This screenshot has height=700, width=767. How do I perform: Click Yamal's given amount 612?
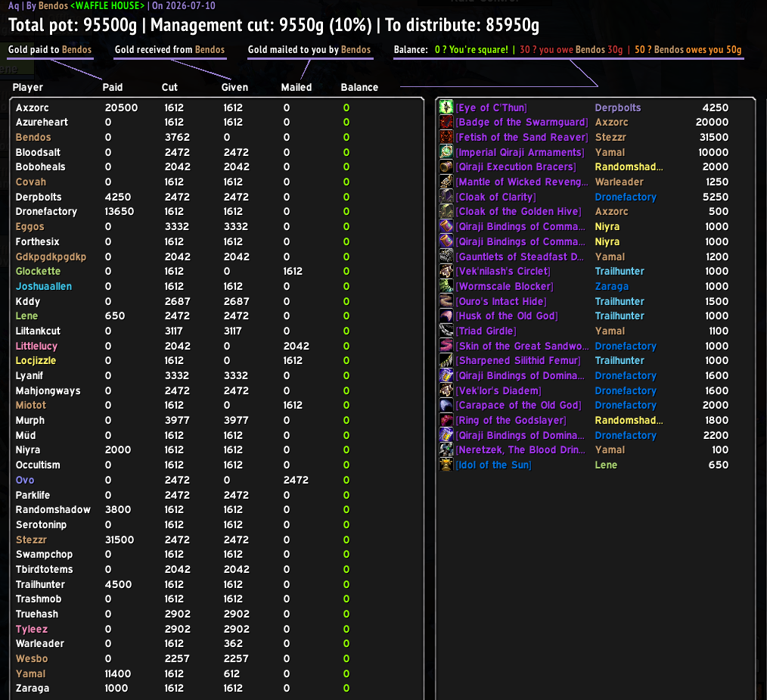(x=232, y=674)
